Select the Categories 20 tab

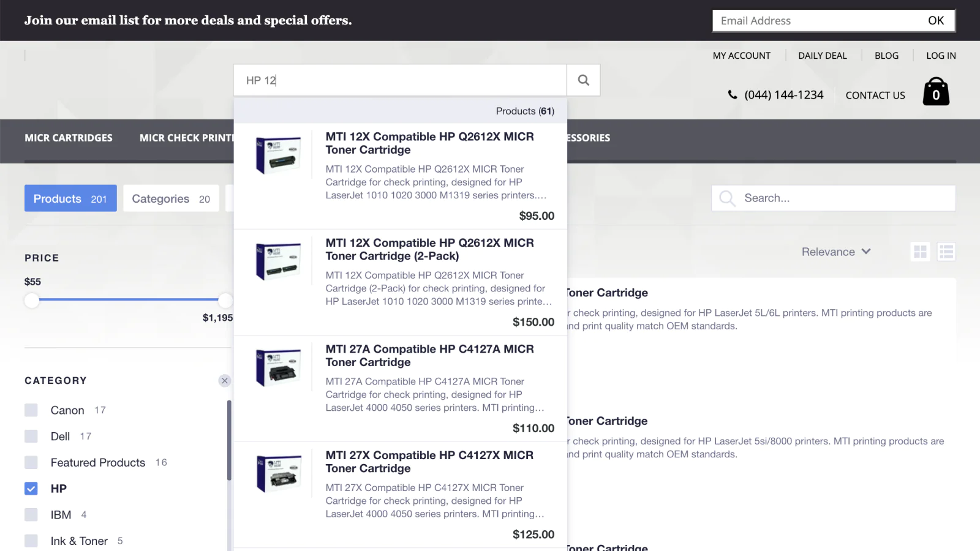[x=171, y=198]
